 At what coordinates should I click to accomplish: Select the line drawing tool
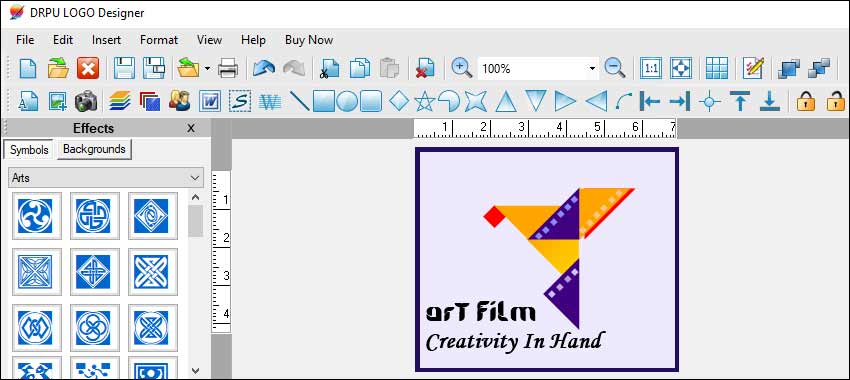299,101
